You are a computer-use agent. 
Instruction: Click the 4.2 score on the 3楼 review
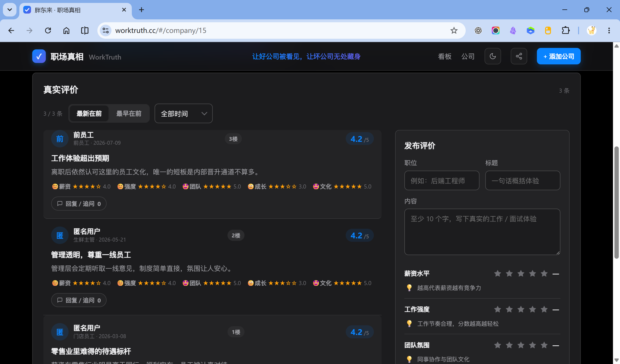point(360,139)
